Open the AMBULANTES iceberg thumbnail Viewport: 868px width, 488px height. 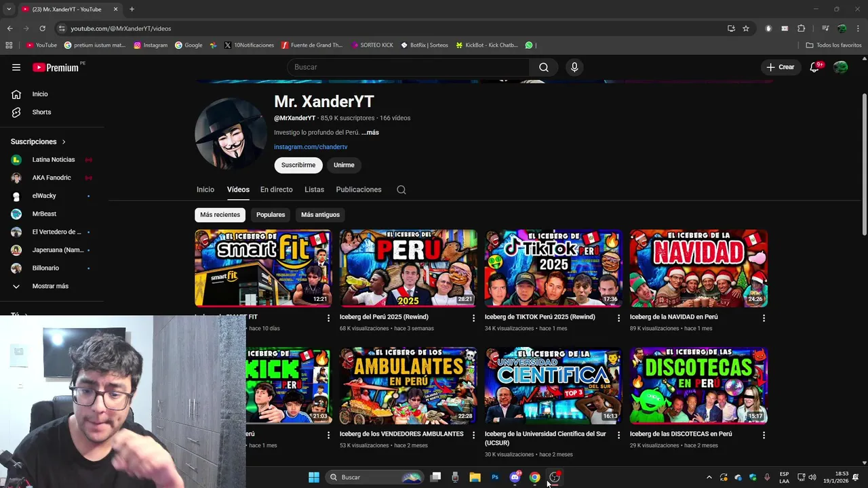click(x=408, y=386)
